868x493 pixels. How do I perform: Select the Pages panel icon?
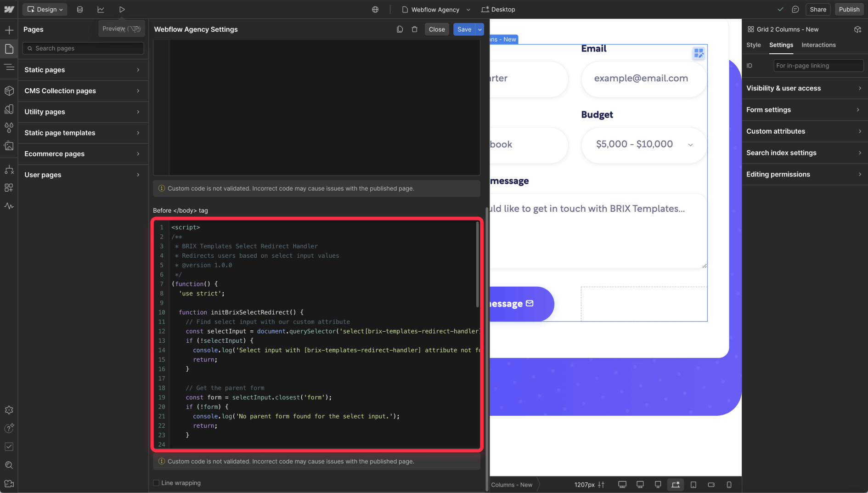(9, 49)
